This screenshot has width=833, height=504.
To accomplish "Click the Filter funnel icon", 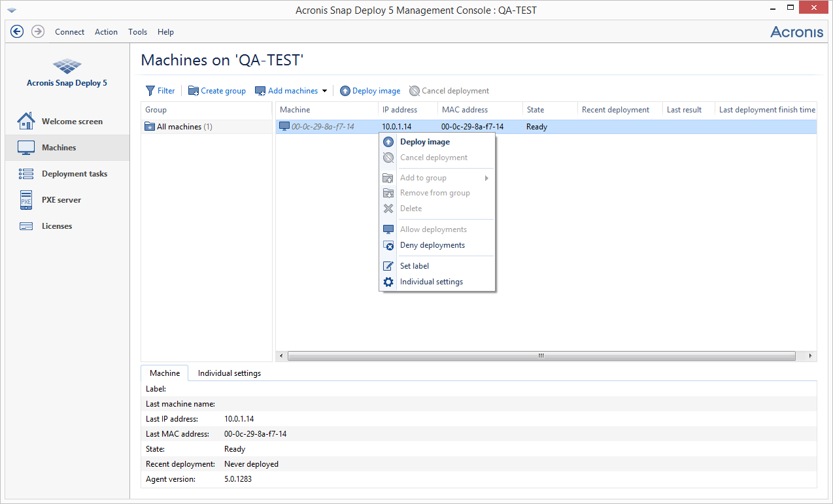I will point(150,91).
